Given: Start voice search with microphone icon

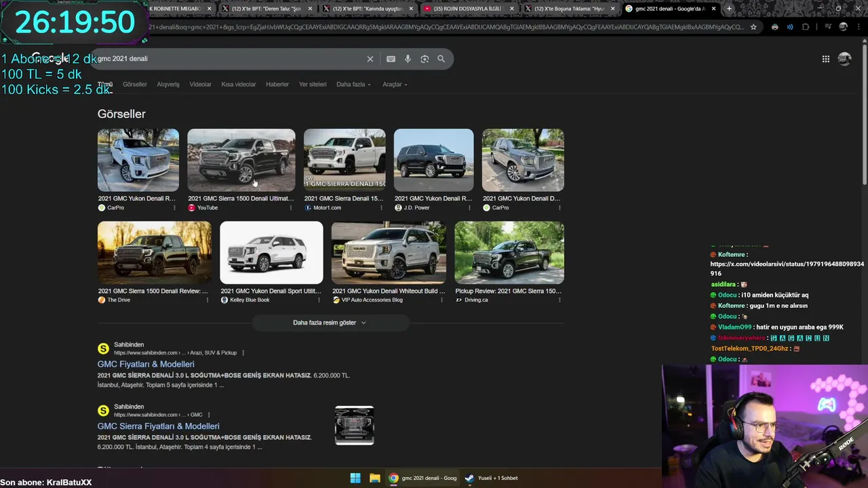Looking at the screenshot, I should (x=408, y=59).
